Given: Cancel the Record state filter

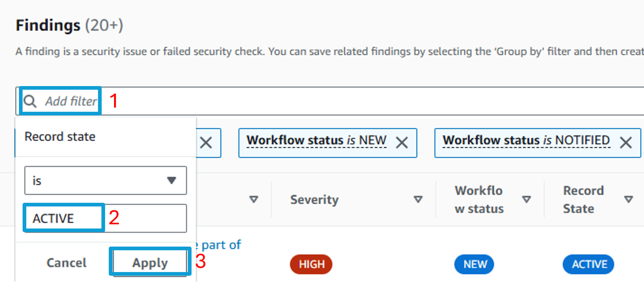Looking at the screenshot, I should pos(66,263).
